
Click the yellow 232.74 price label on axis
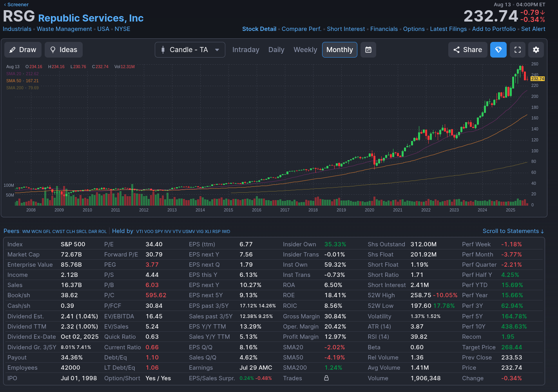(537, 79)
